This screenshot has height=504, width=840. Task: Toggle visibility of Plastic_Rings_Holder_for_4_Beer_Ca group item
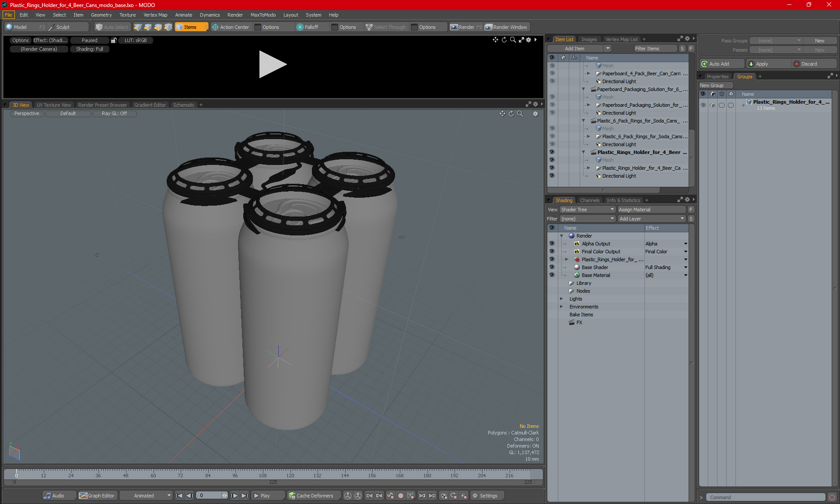[x=552, y=168]
